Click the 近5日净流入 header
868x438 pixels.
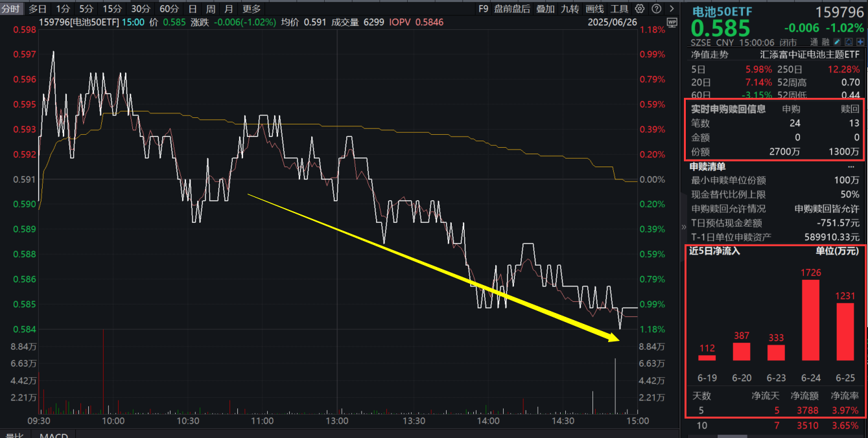click(x=716, y=251)
